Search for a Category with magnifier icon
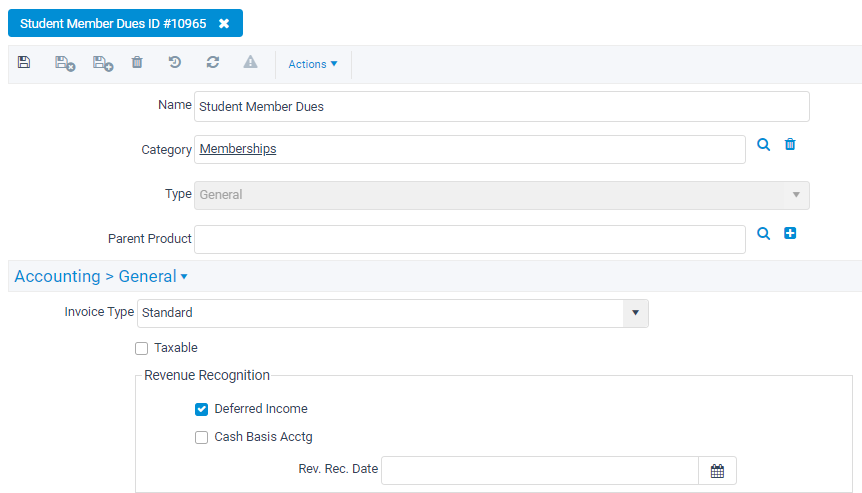862x493 pixels. [763, 145]
